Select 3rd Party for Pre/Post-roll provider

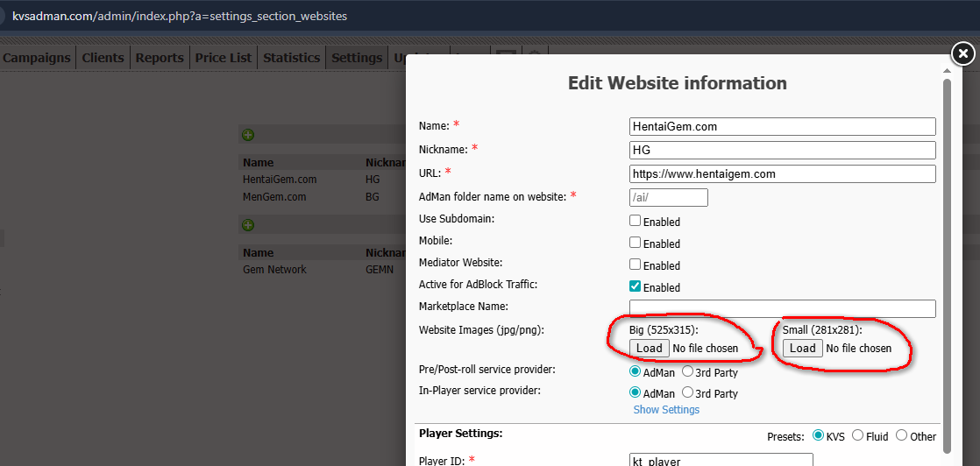pos(688,372)
